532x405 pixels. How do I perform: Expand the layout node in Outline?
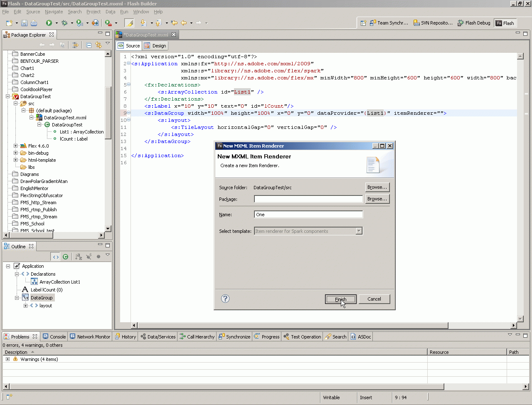(26, 306)
